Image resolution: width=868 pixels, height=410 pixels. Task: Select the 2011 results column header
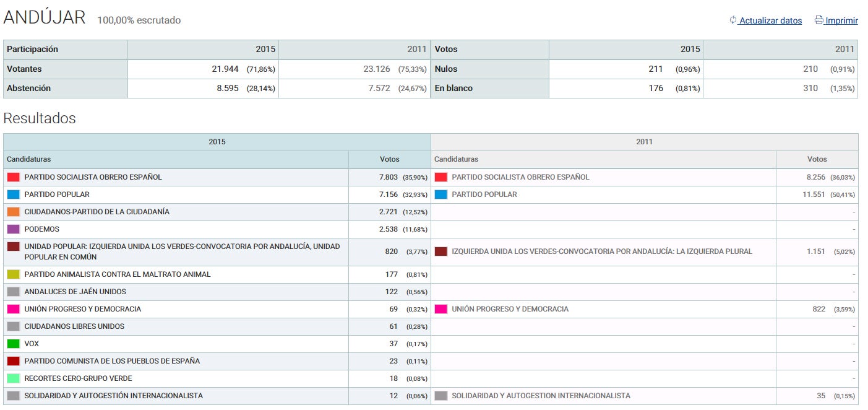coord(645,142)
